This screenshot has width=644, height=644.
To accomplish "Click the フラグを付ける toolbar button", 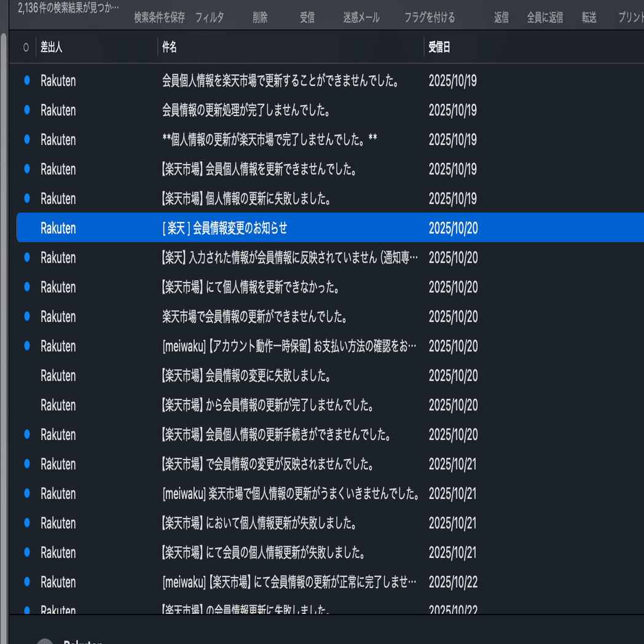I will click(x=430, y=17).
